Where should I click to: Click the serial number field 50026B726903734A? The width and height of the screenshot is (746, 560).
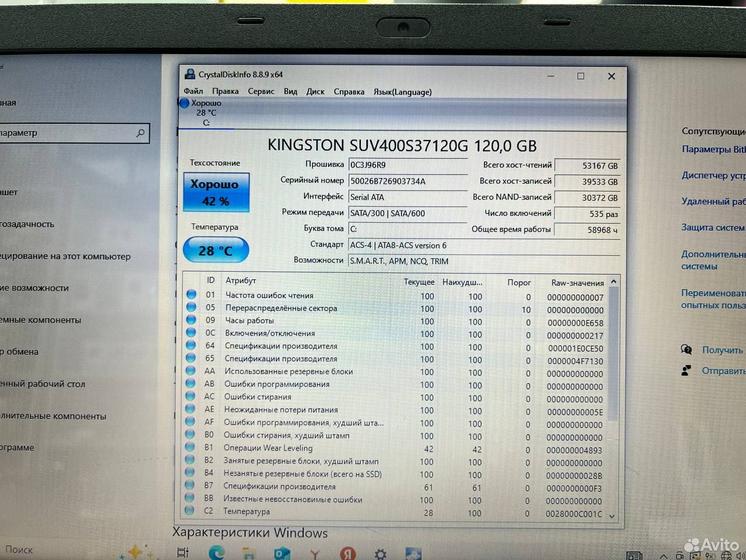[408, 181]
